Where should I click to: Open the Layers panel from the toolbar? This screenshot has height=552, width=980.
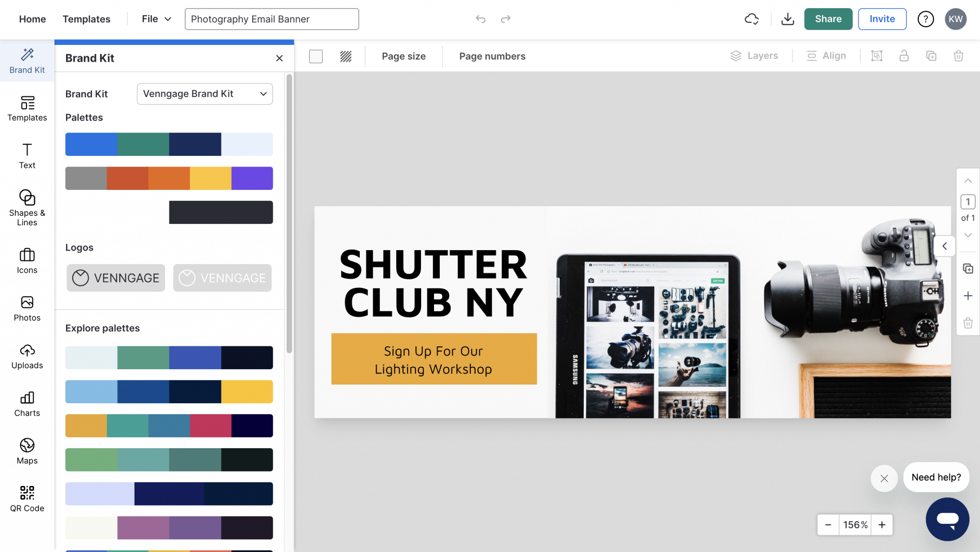pyautogui.click(x=755, y=56)
